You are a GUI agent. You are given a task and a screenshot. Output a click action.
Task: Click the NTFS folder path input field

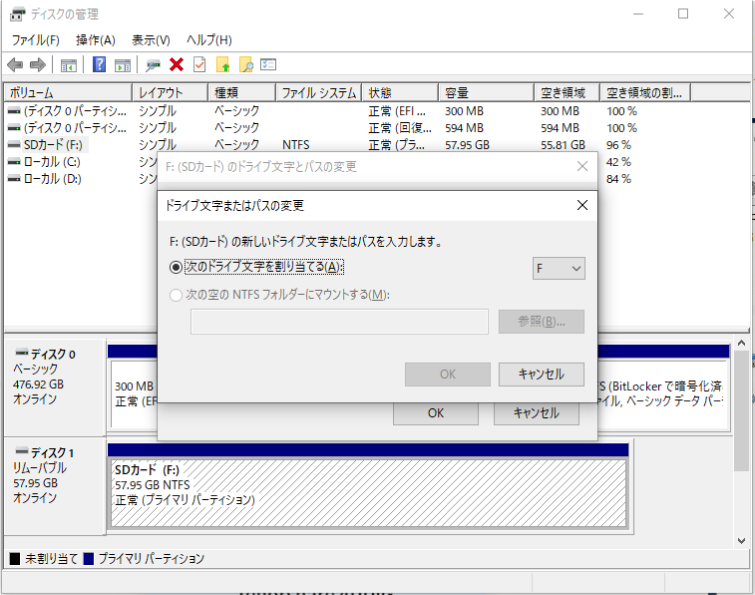point(339,322)
